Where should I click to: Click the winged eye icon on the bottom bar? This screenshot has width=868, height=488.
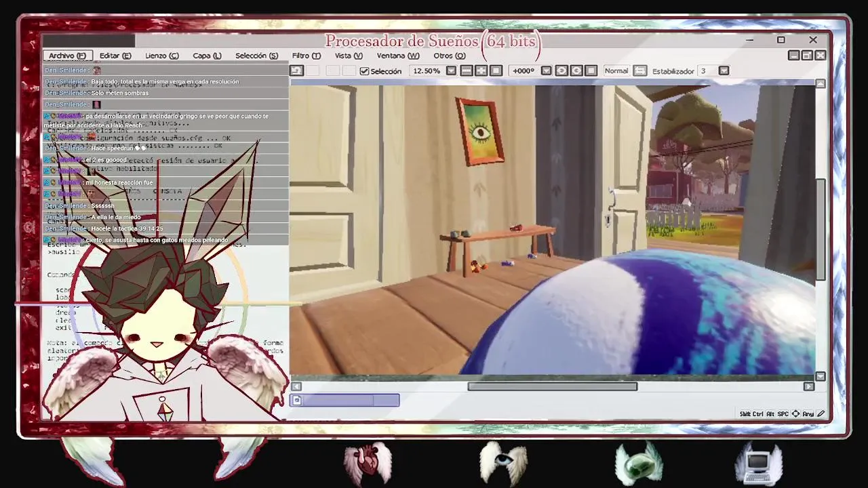click(x=503, y=462)
